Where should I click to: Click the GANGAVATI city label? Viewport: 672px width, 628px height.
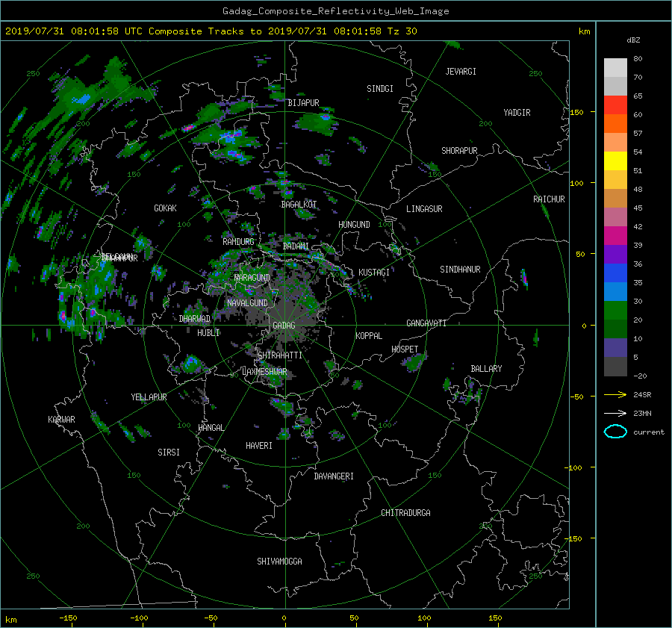(x=426, y=323)
